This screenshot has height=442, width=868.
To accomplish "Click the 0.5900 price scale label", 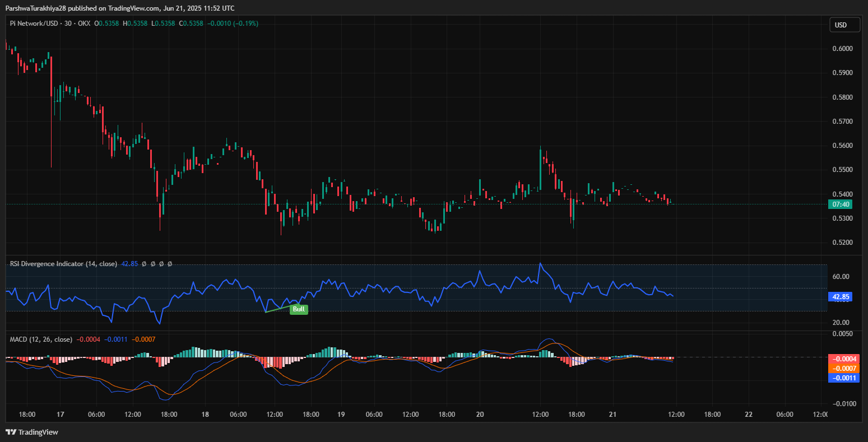I will coord(842,73).
